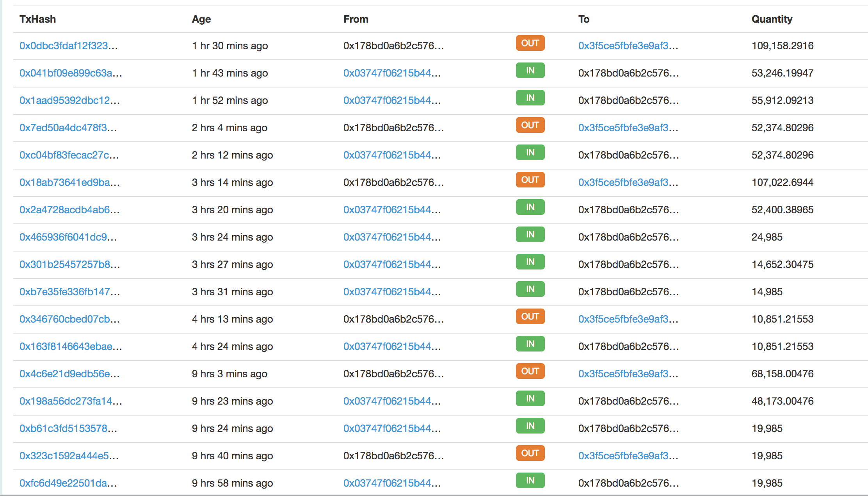
Task: Click OUT badge for 9 hrs 3 mins row
Action: click(530, 371)
